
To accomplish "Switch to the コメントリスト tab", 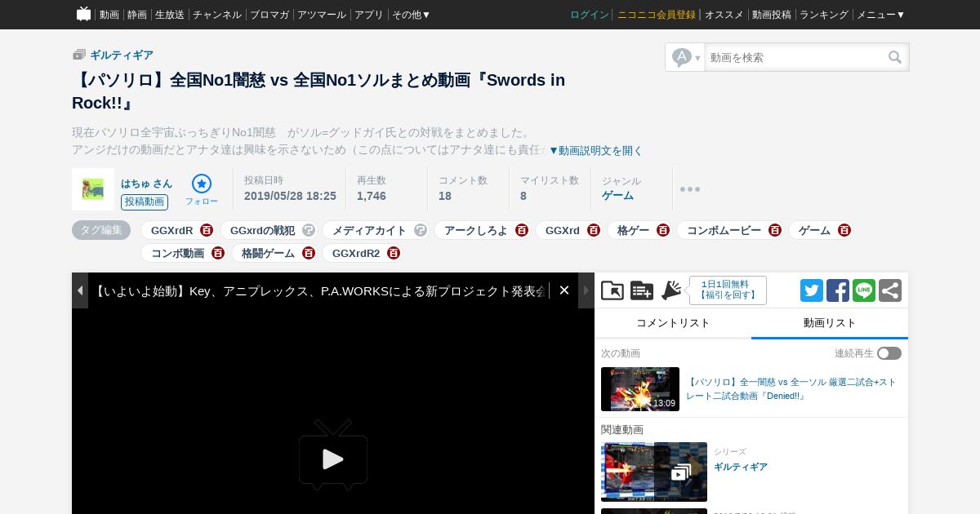I will pos(673,323).
